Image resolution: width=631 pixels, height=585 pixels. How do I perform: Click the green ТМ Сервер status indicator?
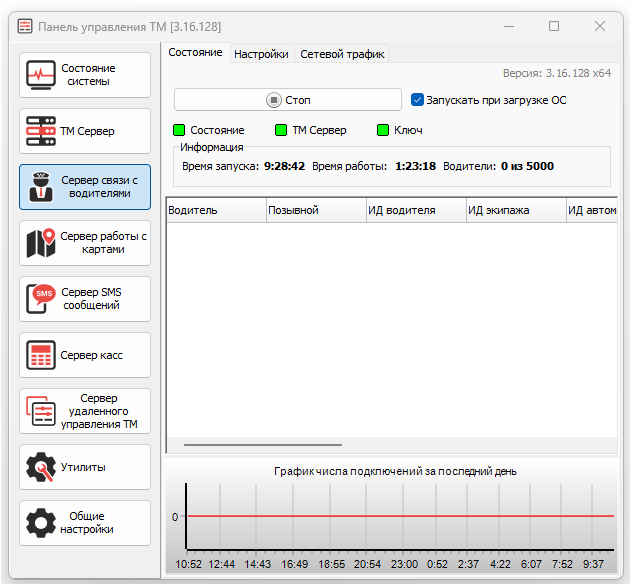281,130
